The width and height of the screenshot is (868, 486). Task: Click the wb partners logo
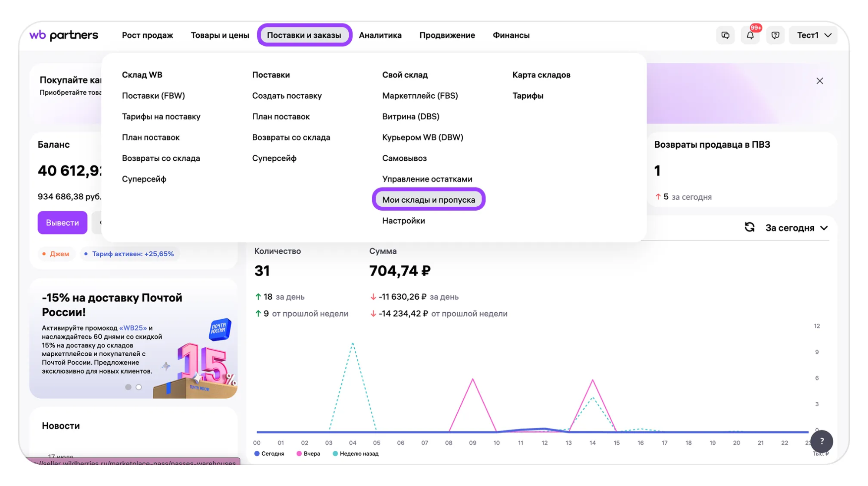point(64,35)
